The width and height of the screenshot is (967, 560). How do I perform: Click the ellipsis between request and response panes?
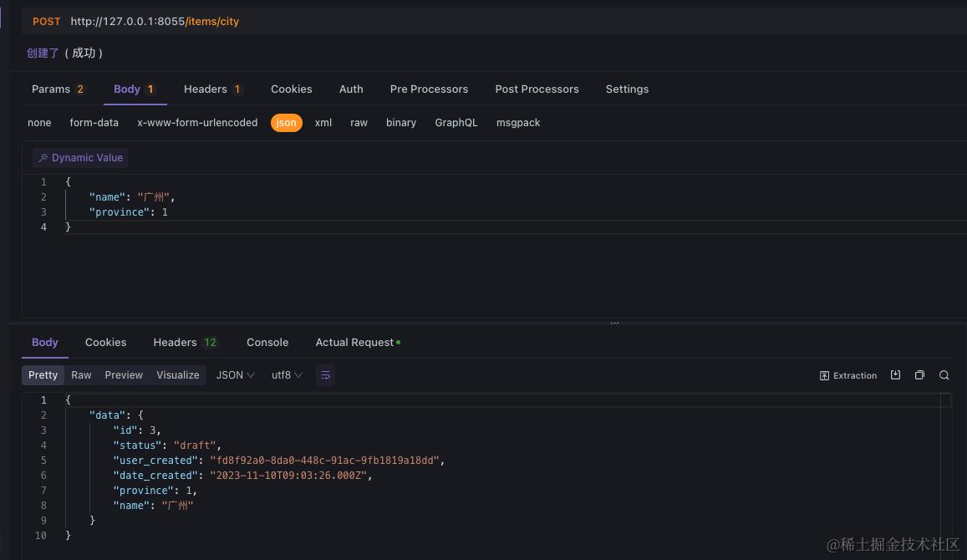[x=614, y=322]
